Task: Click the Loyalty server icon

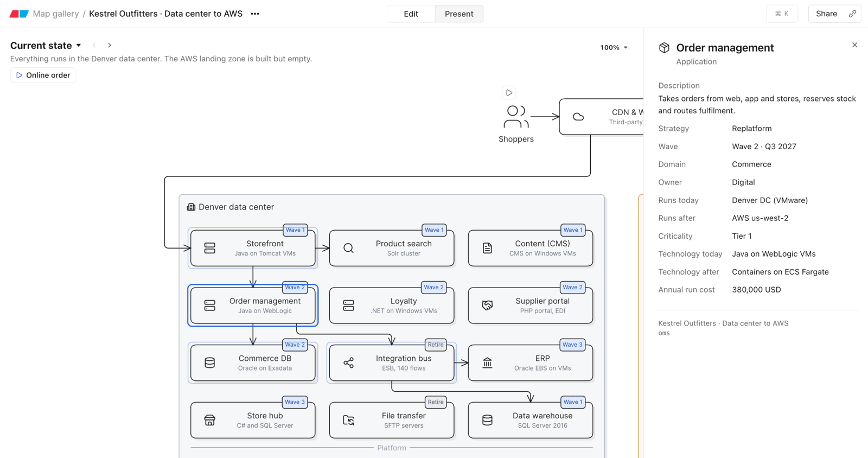Action: point(349,306)
